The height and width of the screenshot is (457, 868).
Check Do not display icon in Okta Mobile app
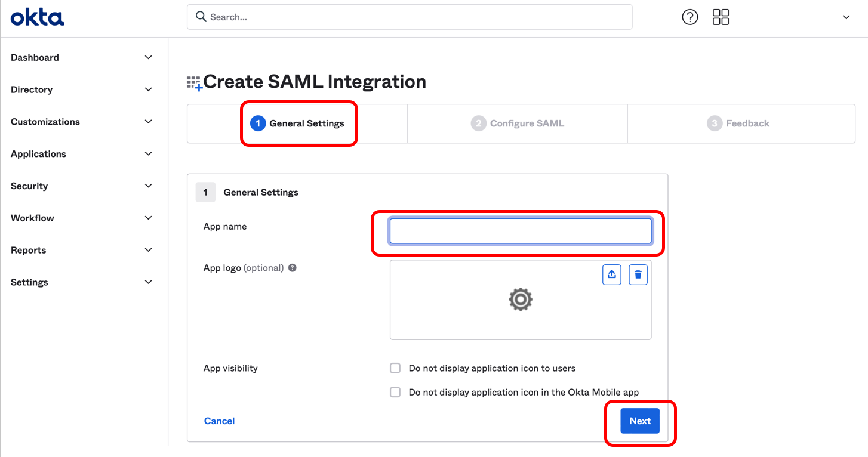coord(395,392)
